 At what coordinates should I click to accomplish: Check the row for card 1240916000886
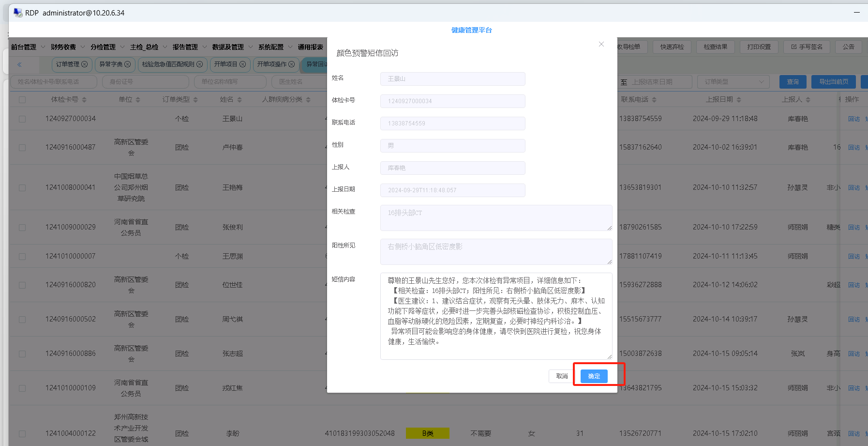[22, 354]
